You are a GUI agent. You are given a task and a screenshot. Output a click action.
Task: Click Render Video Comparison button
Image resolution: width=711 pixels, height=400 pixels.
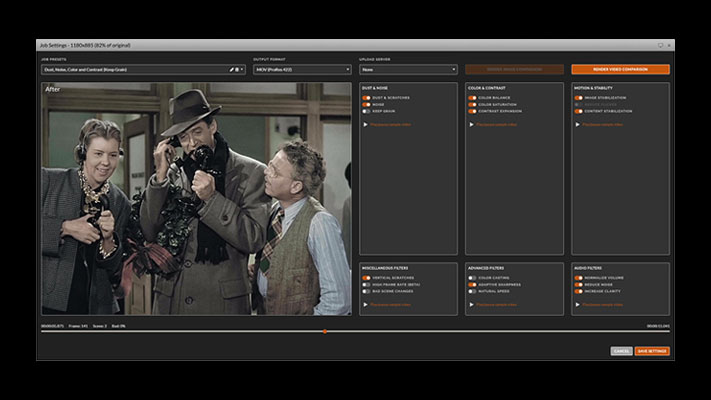620,69
